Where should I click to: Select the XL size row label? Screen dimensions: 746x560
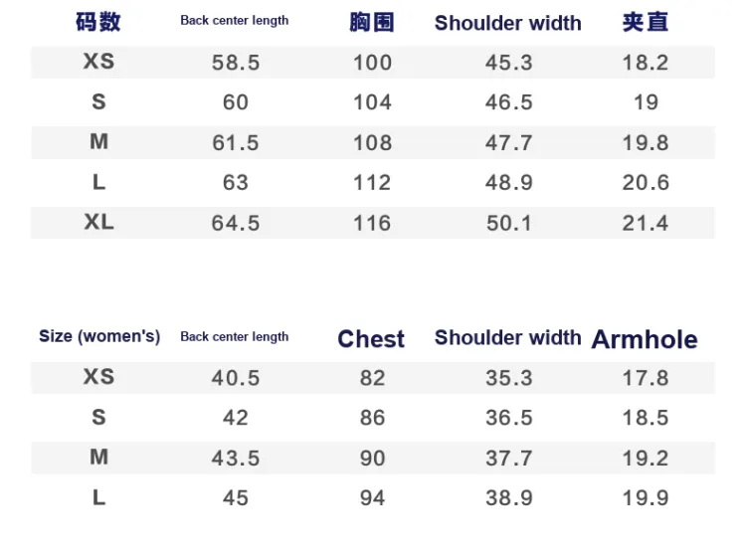coord(98,222)
